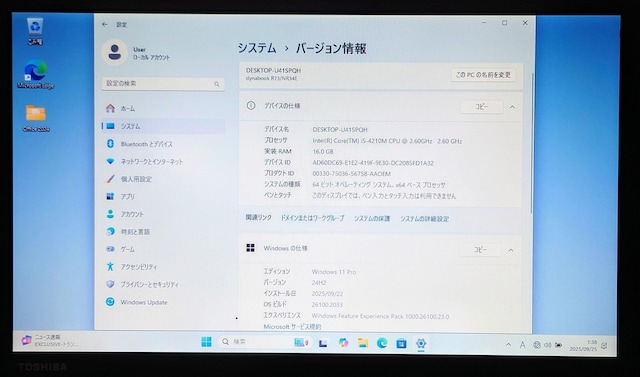Open システムの保護 link

click(x=372, y=219)
